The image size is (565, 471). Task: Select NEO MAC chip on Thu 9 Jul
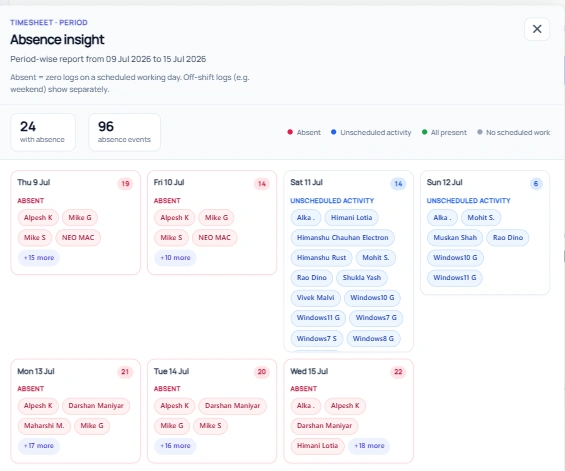[x=78, y=238]
